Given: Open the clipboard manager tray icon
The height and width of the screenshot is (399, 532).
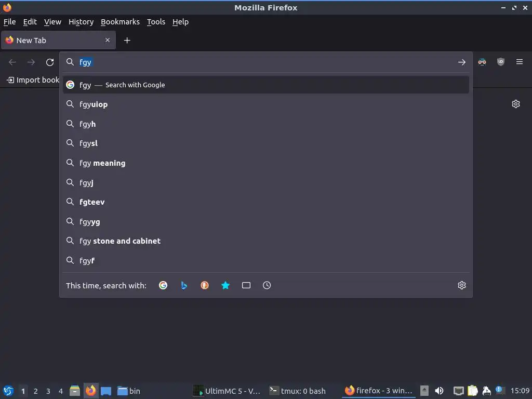Looking at the screenshot, I should coord(472,391).
